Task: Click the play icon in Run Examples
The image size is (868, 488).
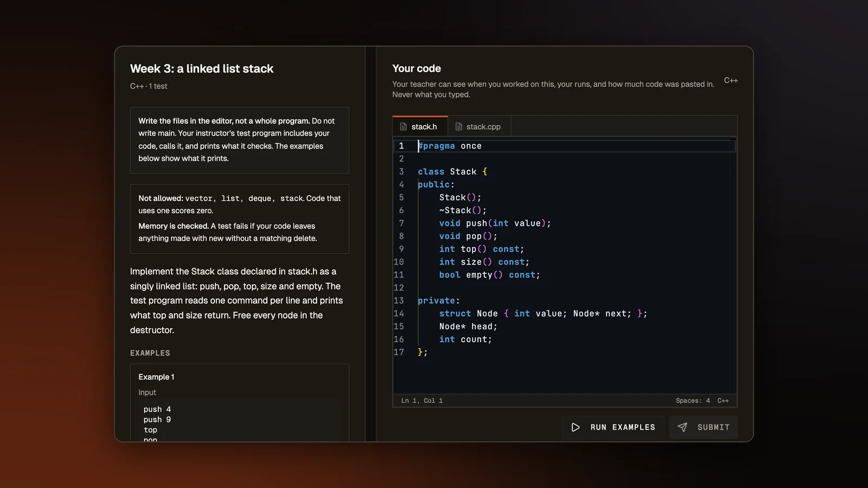Action: [x=576, y=427]
